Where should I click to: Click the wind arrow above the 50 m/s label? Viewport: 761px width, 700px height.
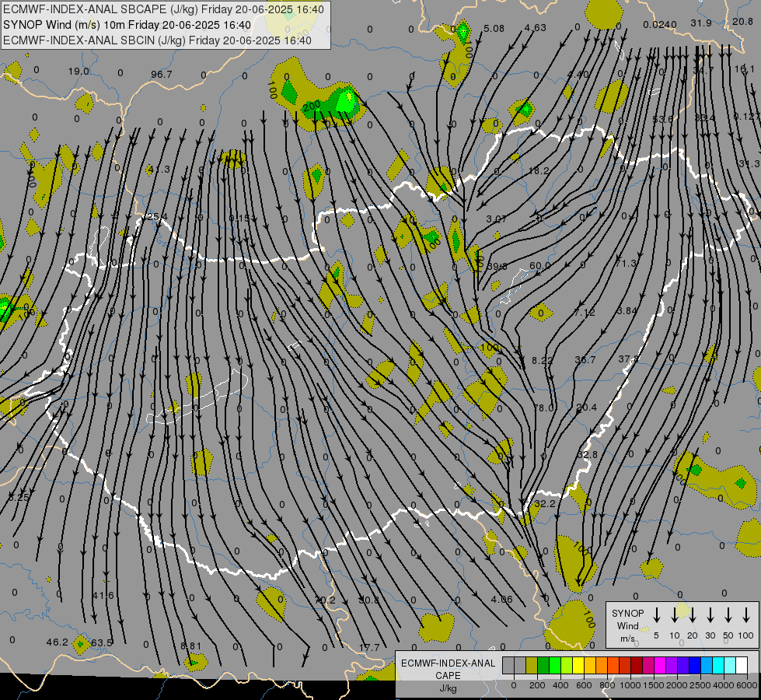tap(728, 615)
